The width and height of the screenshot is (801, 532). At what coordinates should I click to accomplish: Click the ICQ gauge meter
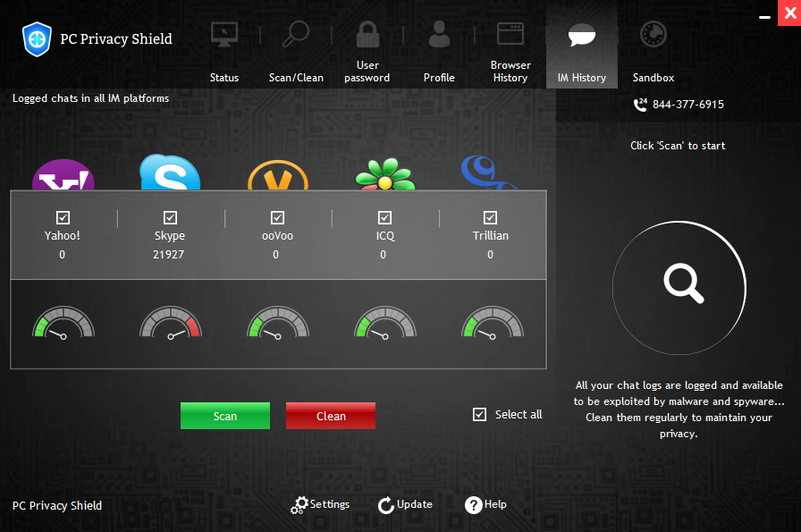(x=385, y=323)
